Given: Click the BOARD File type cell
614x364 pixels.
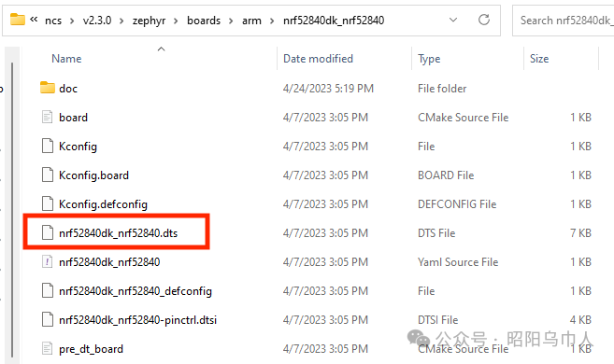Looking at the screenshot, I should click(x=446, y=175).
